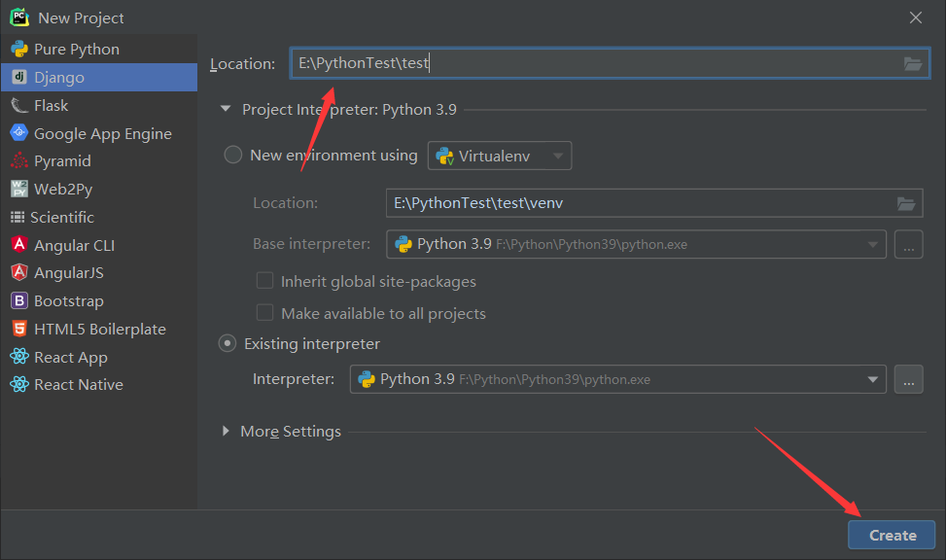The width and height of the screenshot is (946, 560).
Task: Collapse the Project Interpreter section
Action: tap(226, 109)
